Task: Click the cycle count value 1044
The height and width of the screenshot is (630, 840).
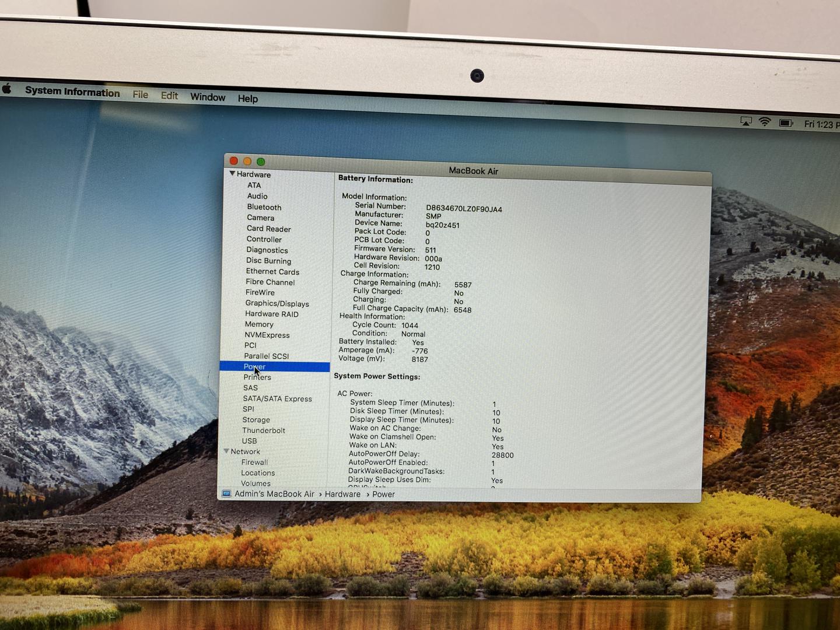Action: tap(409, 325)
